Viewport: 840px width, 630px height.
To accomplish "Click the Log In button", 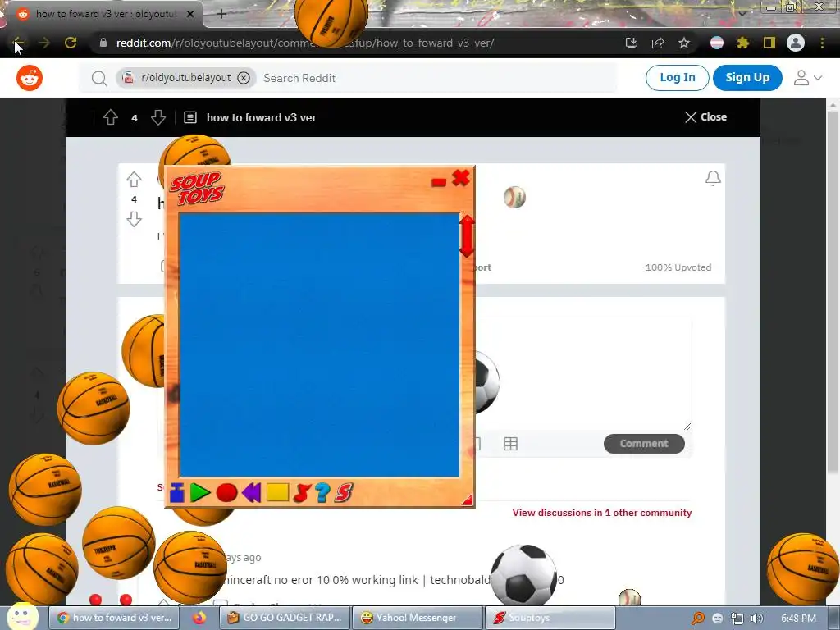I will coord(677,78).
